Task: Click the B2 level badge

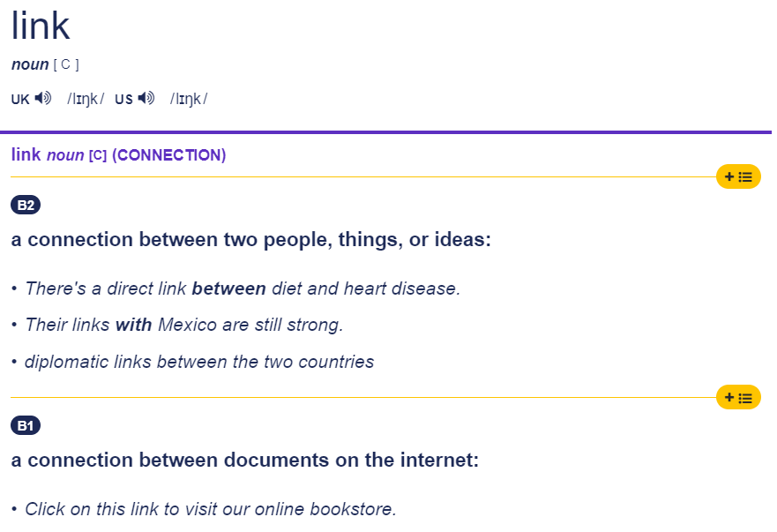Action: pyautogui.click(x=24, y=204)
